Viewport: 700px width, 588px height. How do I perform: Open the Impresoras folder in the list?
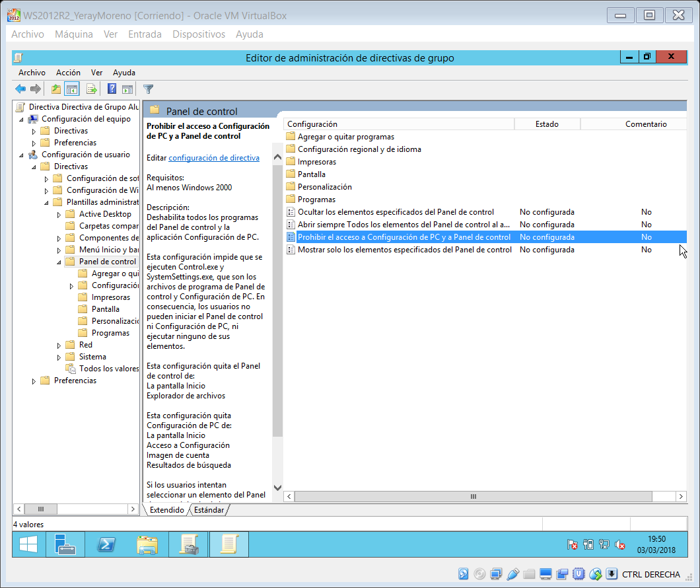[317, 162]
